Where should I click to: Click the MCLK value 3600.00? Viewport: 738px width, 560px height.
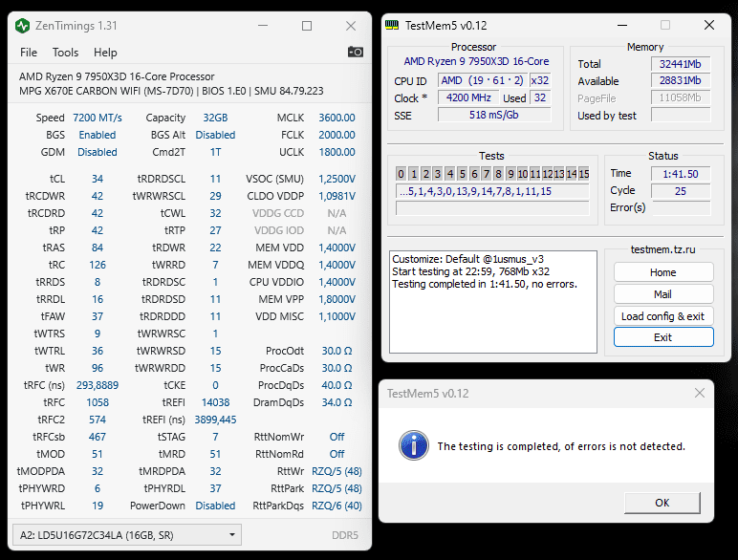[x=336, y=118]
